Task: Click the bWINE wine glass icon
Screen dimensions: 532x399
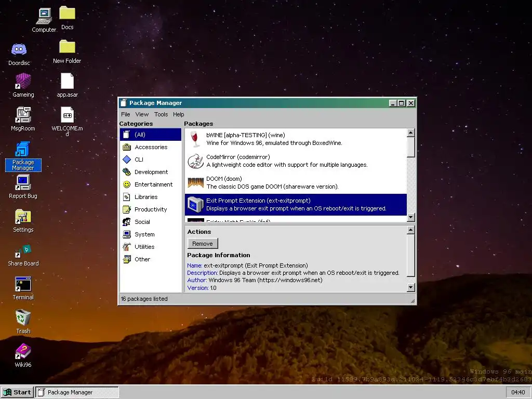Action: tap(195, 139)
